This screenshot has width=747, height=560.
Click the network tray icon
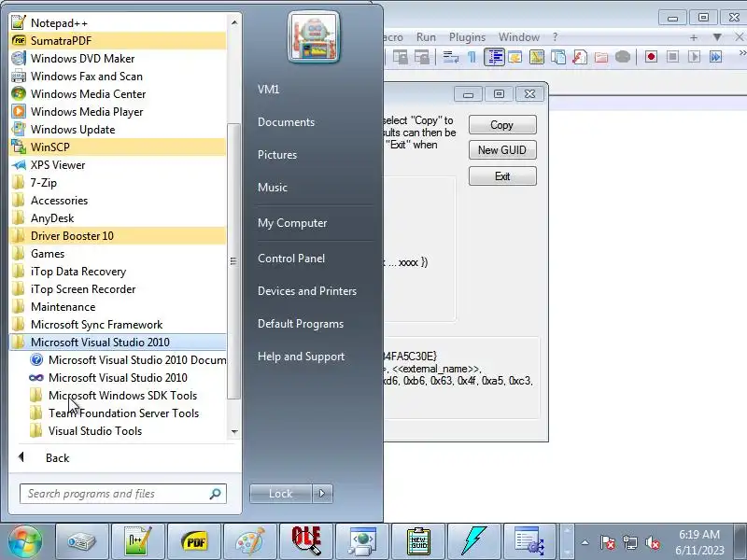tap(629, 542)
